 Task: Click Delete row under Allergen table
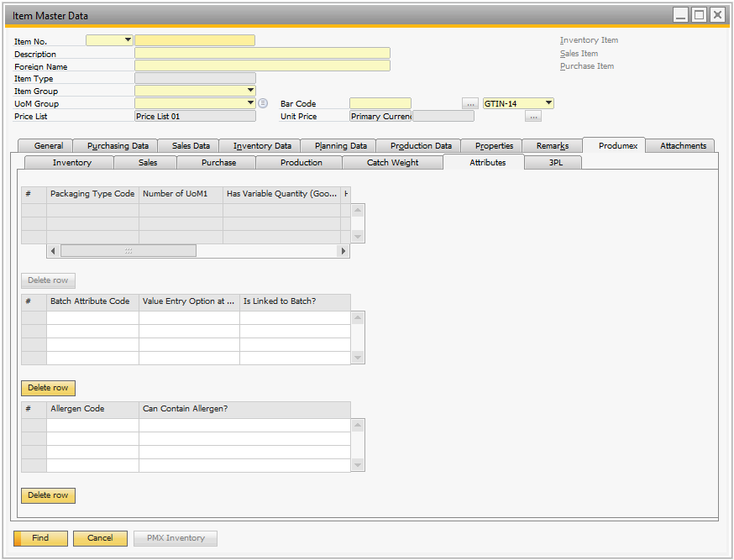click(x=48, y=495)
